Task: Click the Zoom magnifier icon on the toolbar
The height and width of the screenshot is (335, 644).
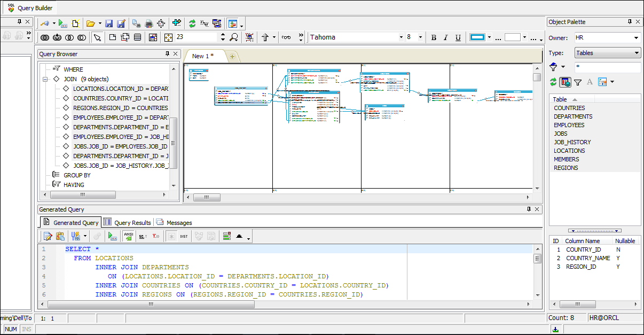Action: (234, 37)
